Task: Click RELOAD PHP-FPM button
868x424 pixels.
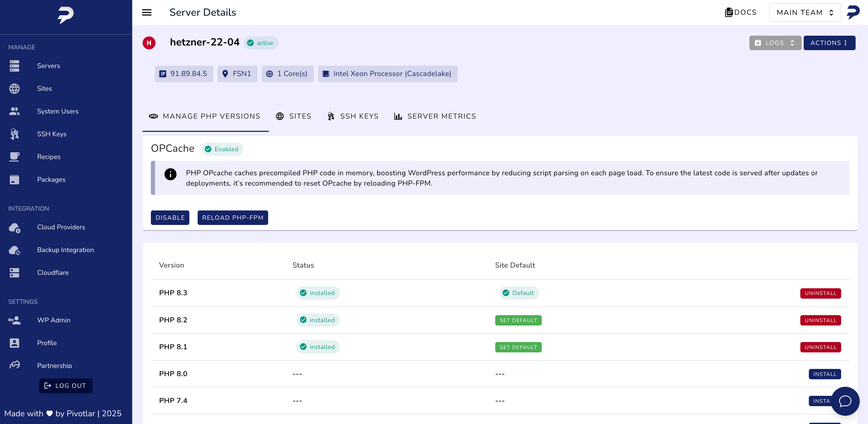Action: tap(233, 218)
